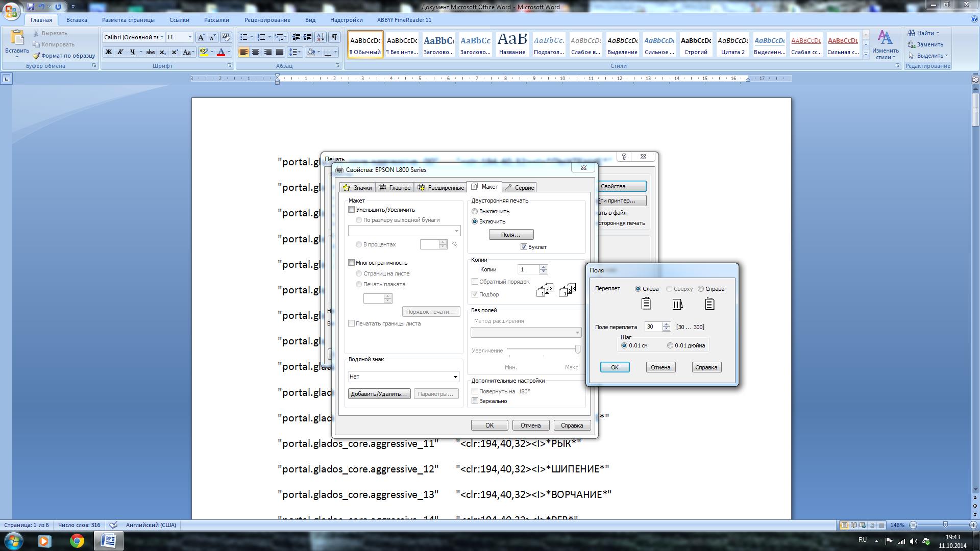Screen dimensions: 980x551
Task: Open the font size dropdown
Action: [190, 37]
